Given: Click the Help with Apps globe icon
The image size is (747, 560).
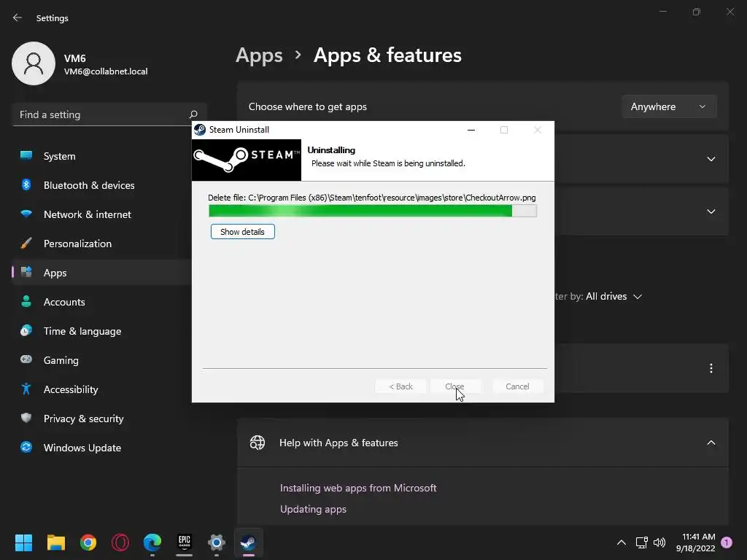Looking at the screenshot, I should click(x=258, y=443).
